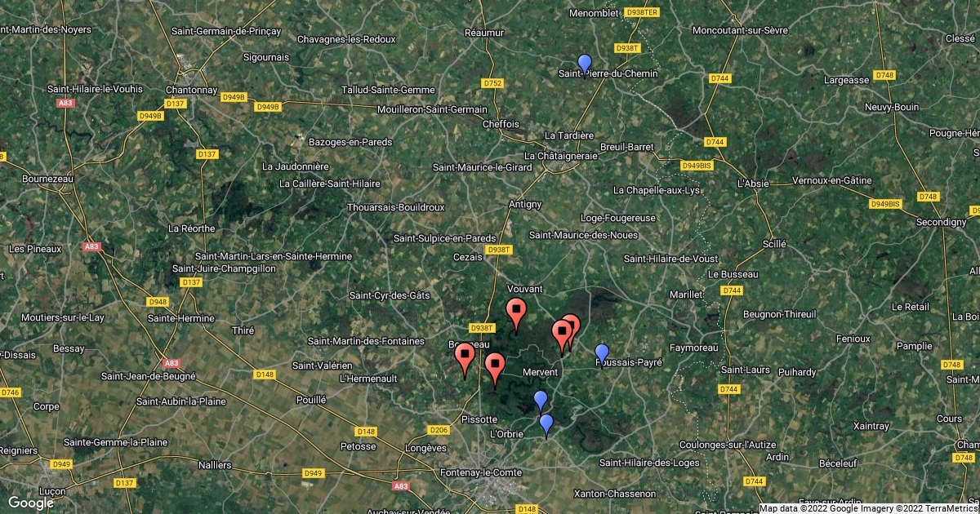Select the blue marker beside Foussais-Payré
Viewport: 980px width, 514px height.
pos(602,354)
